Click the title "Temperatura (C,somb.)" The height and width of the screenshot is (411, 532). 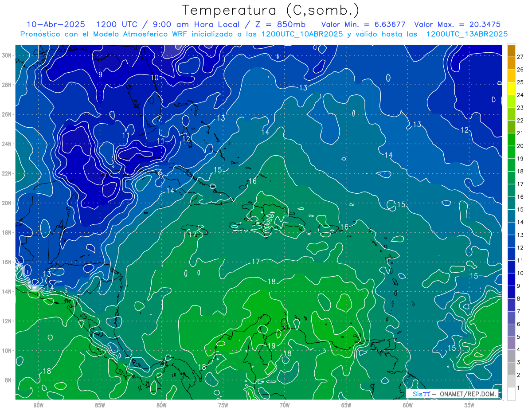[x=271, y=11]
